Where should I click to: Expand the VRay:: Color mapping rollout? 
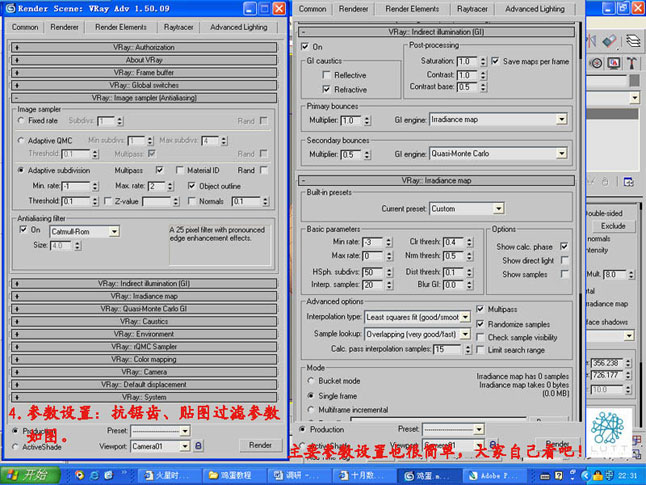pyautogui.click(x=144, y=359)
